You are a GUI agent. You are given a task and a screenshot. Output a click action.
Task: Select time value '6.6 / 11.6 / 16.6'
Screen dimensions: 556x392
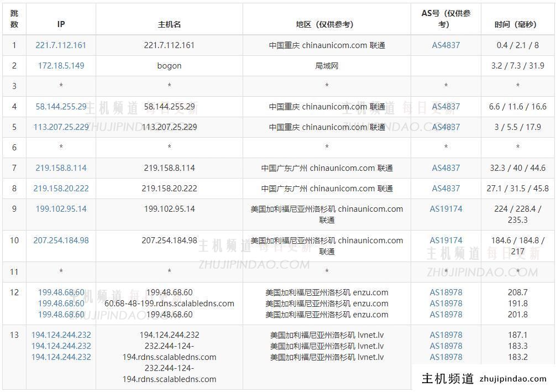[x=517, y=106]
